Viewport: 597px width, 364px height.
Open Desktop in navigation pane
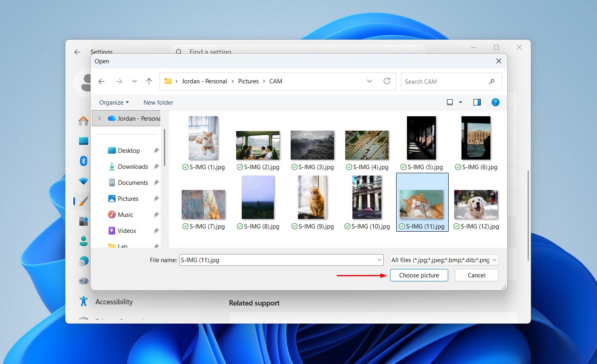124,151
